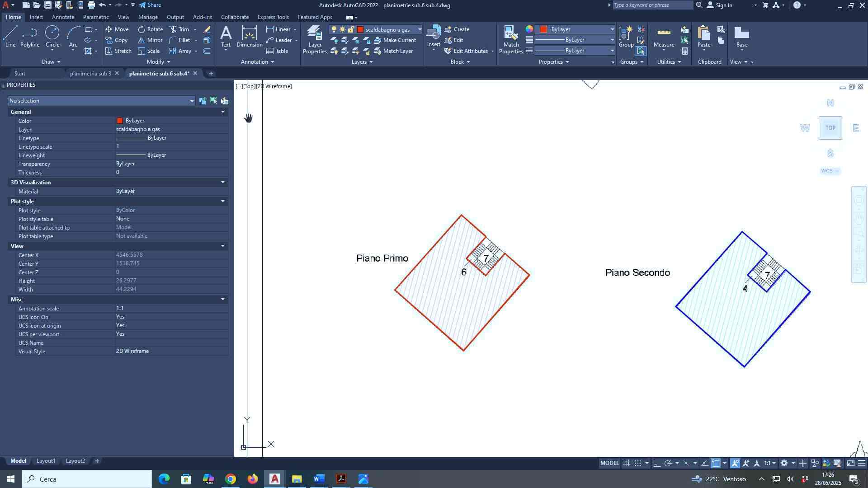Image resolution: width=868 pixels, height=488 pixels.
Task: Select the Line tool
Action: pos(10,36)
